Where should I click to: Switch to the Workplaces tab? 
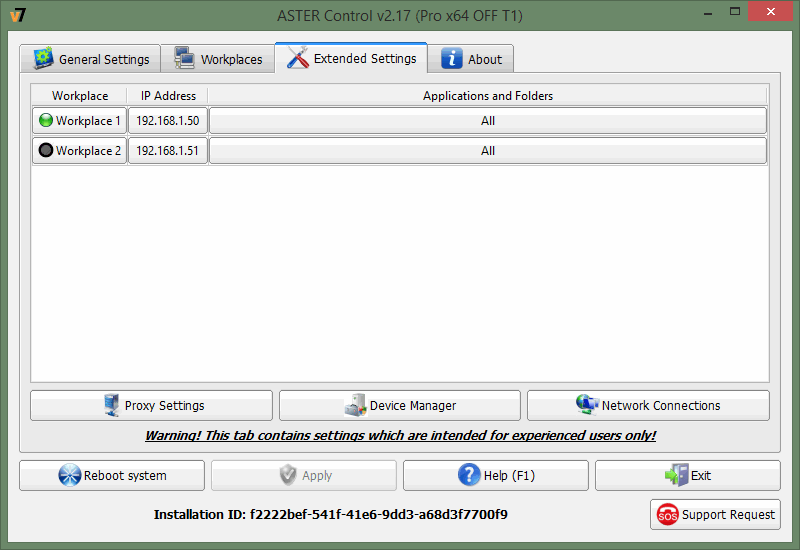(x=218, y=59)
